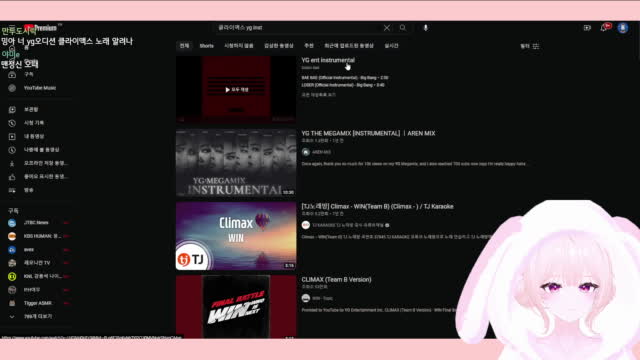Open YG THE MEGAMIX INSTRUMENTAL video title
This screenshot has width=640, height=360.
[368, 133]
